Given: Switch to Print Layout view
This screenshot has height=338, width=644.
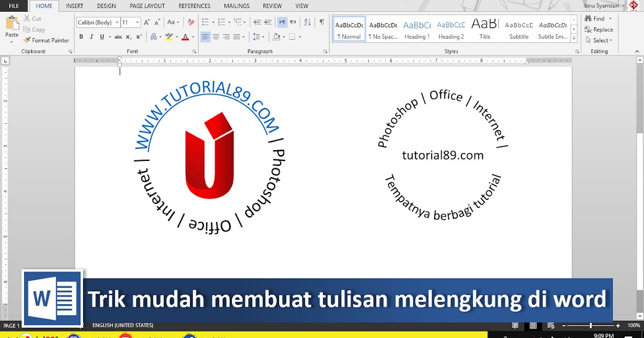Looking at the screenshot, I should coord(533,326).
